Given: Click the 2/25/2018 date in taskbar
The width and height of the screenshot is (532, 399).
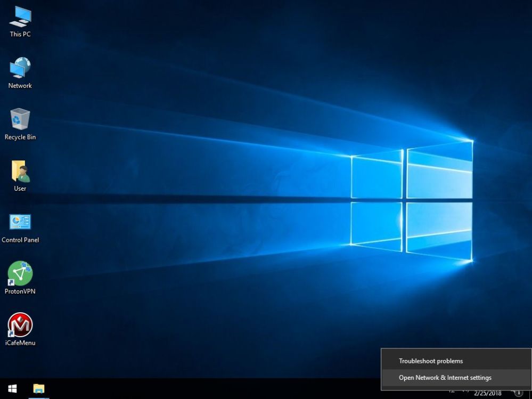Looking at the screenshot, I should (487, 394).
